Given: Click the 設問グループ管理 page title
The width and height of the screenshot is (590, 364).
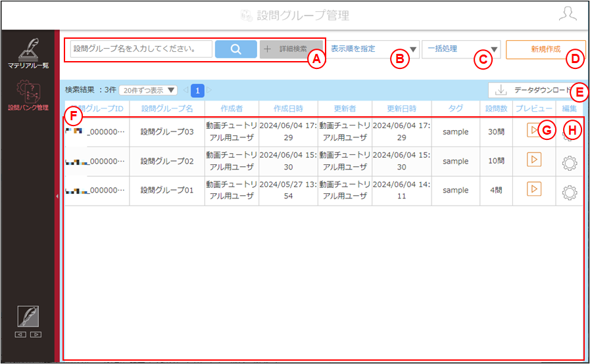Looking at the screenshot, I should pyautogui.click(x=303, y=15).
